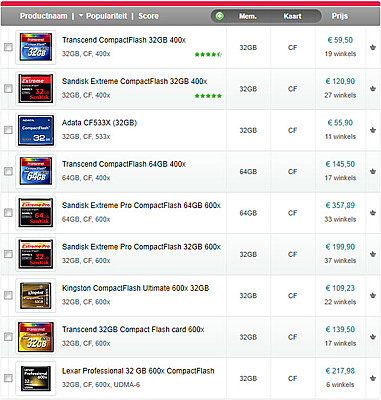Click price € 217,98
Image resolution: width=381 pixels, height=400 pixels.
tap(340, 371)
